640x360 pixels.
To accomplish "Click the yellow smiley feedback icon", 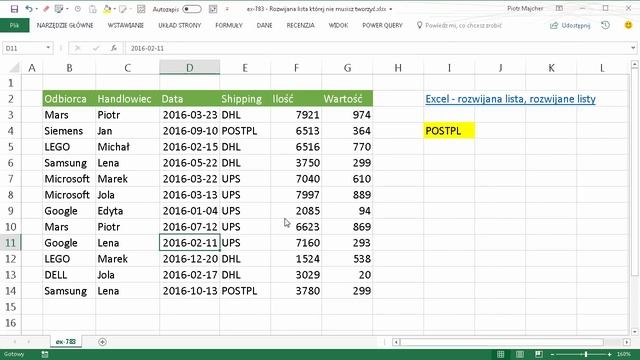I will coord(628,25).
